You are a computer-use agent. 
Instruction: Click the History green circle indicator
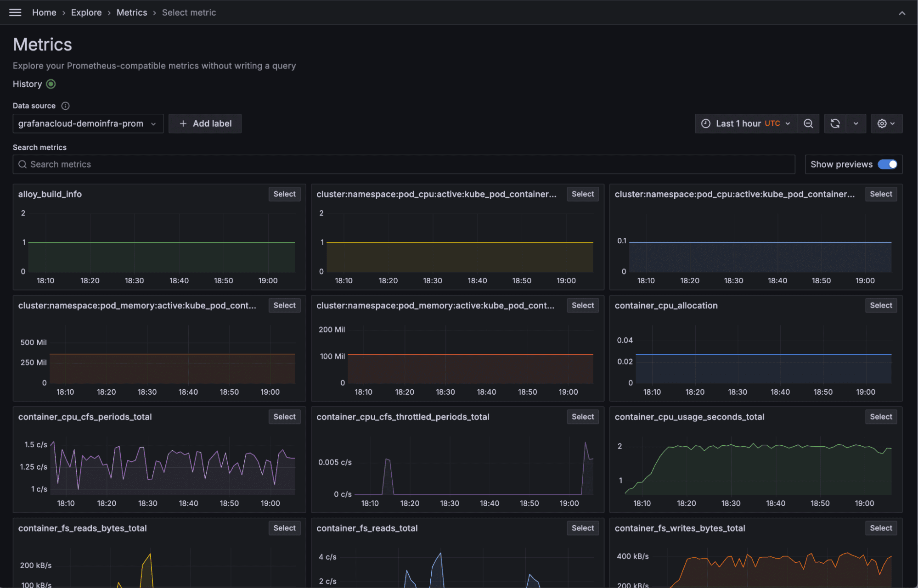tap(51, 84)
